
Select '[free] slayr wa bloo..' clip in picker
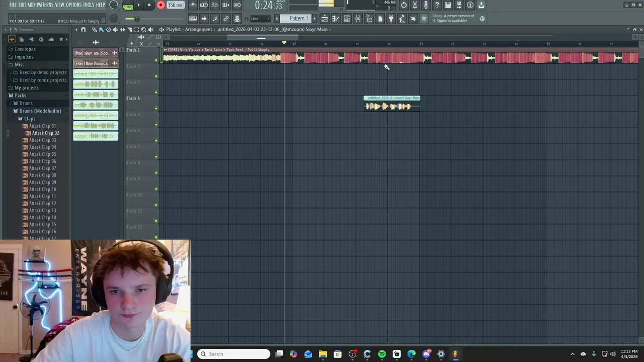(x=96, y=53)
